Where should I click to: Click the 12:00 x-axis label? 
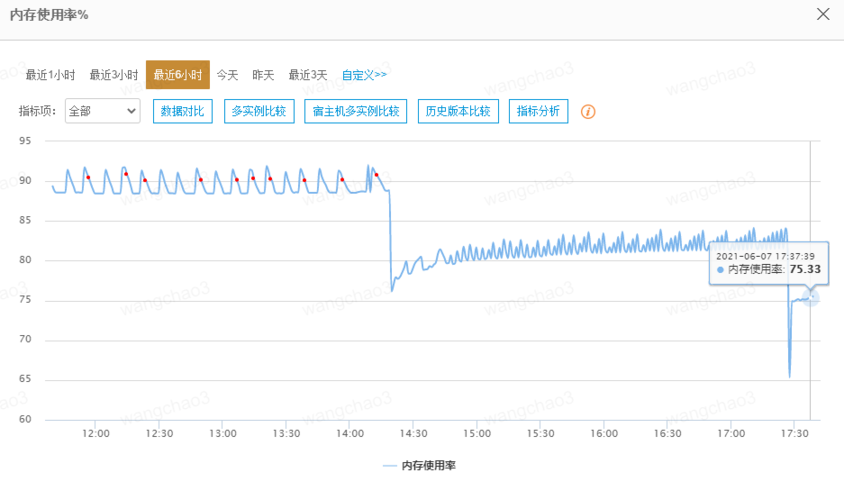[96, 433]
